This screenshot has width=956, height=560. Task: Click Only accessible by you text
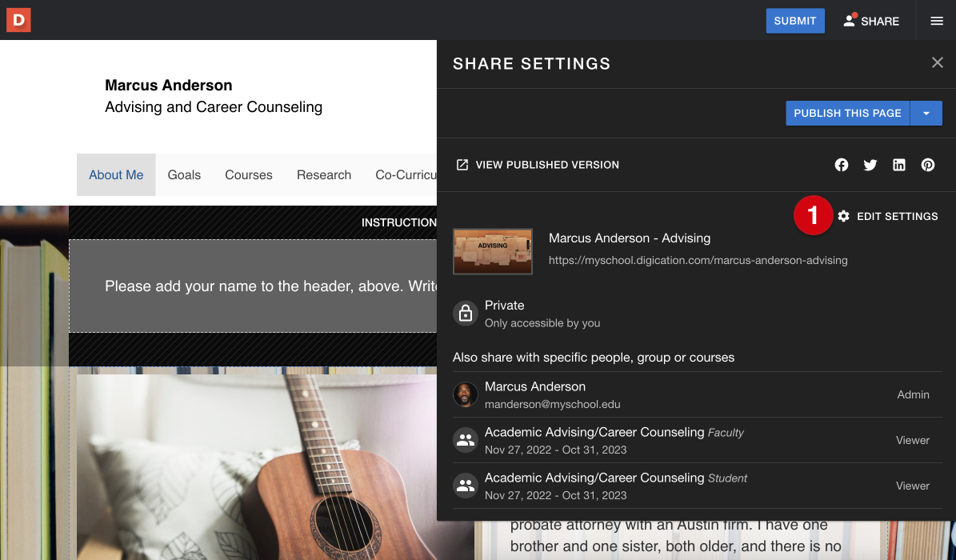(x=542, y=323)
